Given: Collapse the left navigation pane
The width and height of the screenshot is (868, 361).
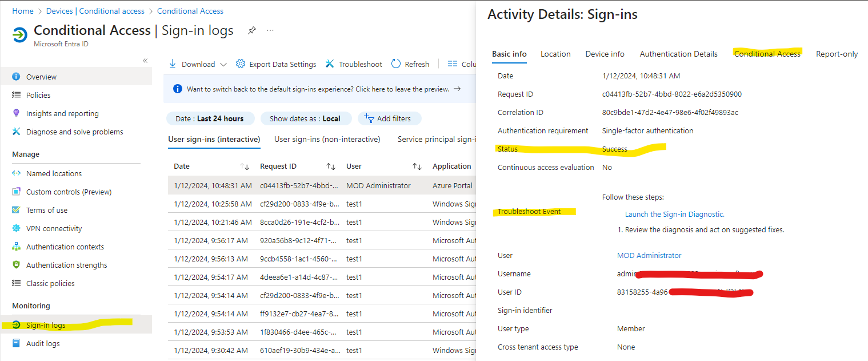Looking at the screenshot, I should pyautogui.click(x=145, y=60).
